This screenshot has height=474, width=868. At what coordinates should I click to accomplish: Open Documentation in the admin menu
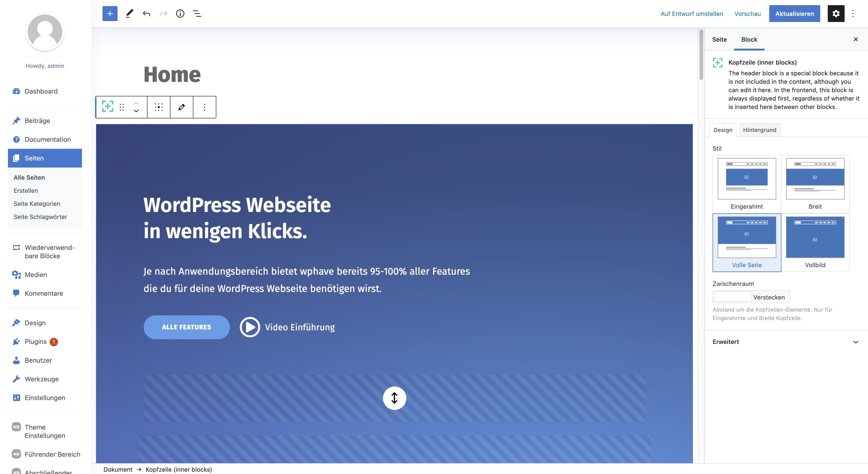pos(45,139)
